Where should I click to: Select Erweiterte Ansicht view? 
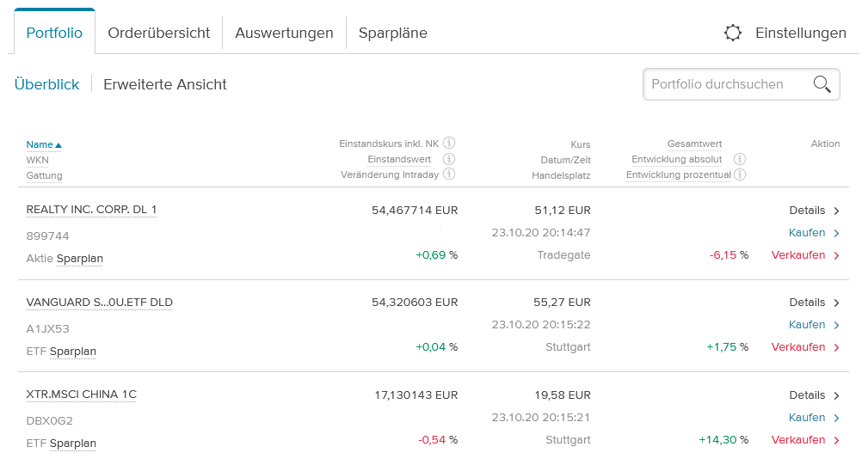pyautogui.click(x=165, y=84)
